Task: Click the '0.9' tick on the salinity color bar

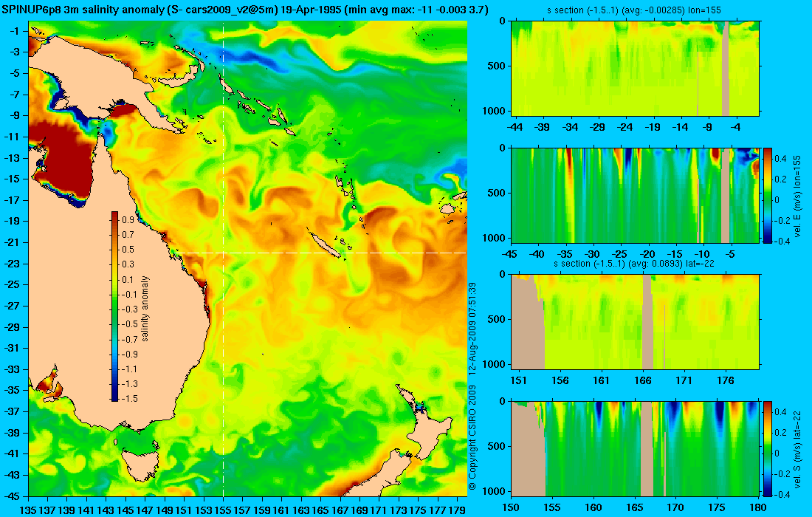Action: 128,219
